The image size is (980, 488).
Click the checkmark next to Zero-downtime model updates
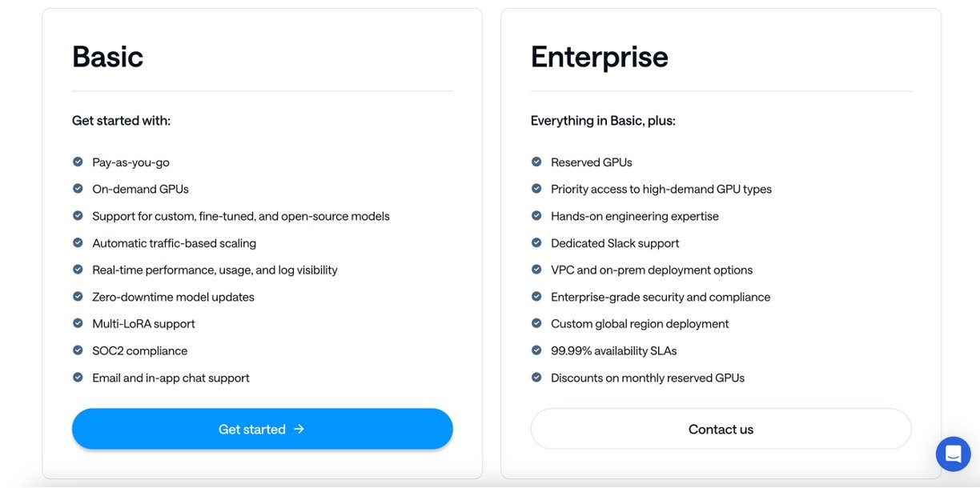78,297
